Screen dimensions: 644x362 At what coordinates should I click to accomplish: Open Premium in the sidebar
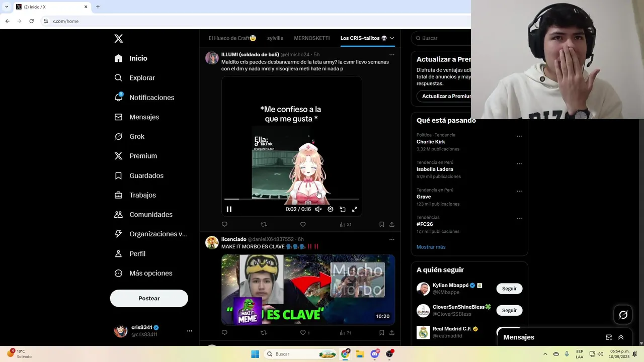pos(135,156)
